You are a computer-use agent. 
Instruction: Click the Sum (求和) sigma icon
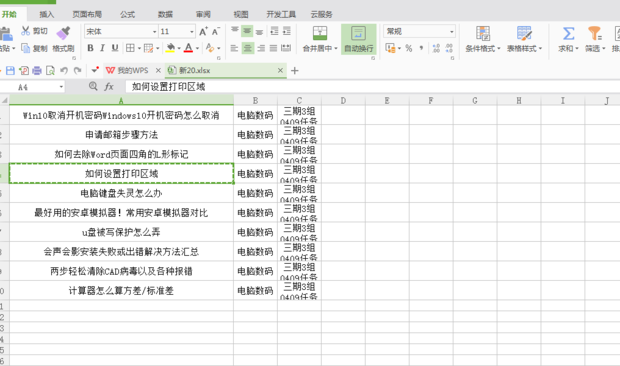tap(569, 34)
